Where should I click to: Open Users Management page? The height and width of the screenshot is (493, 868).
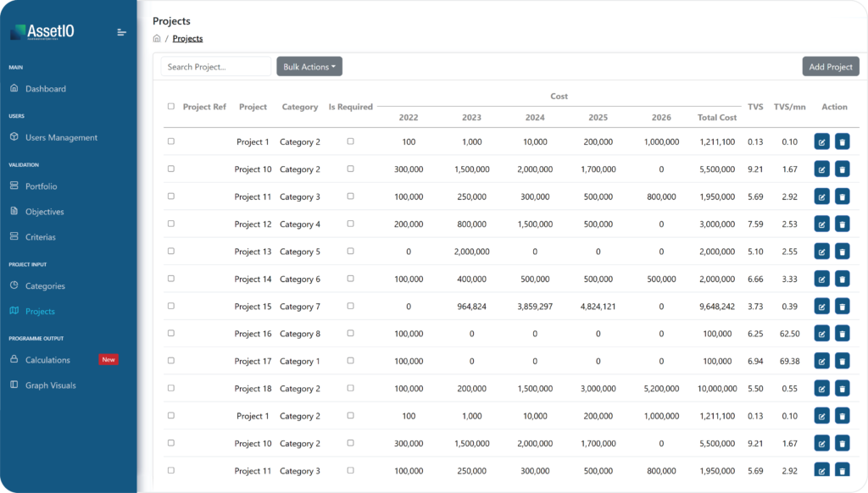[x=61, y=137]
